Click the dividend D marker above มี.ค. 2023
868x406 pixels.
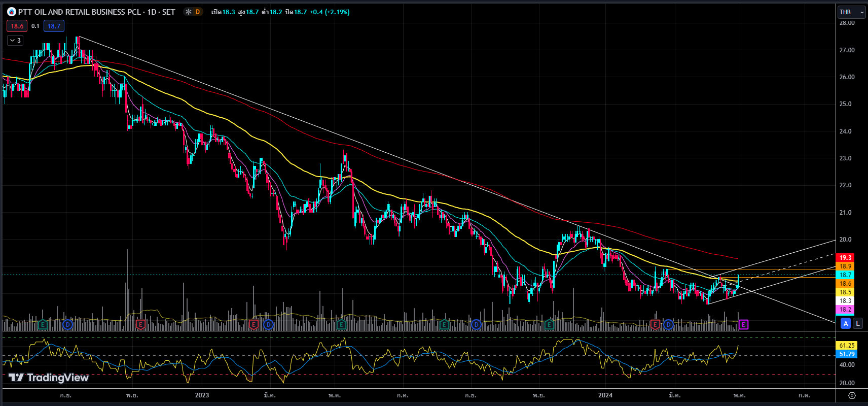[268, 324]
